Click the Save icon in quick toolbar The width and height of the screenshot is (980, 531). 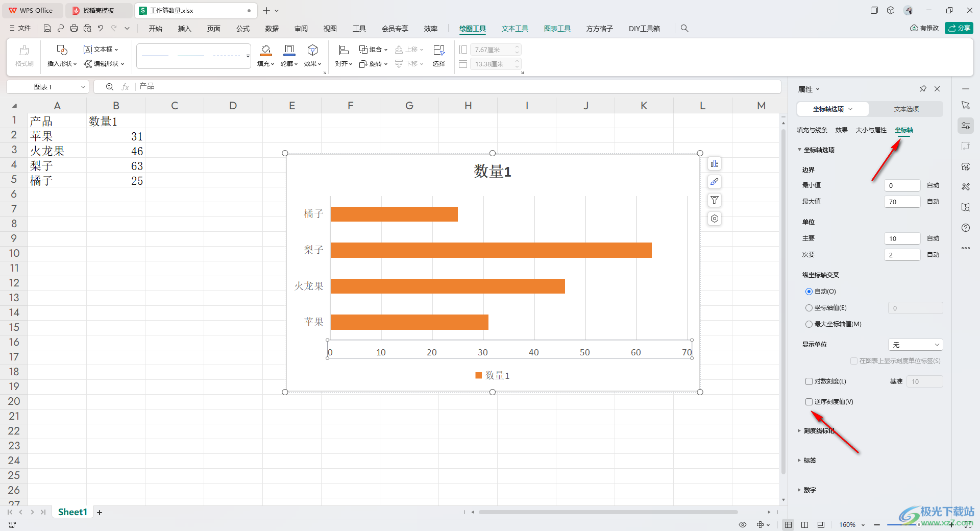pos(47,29)
